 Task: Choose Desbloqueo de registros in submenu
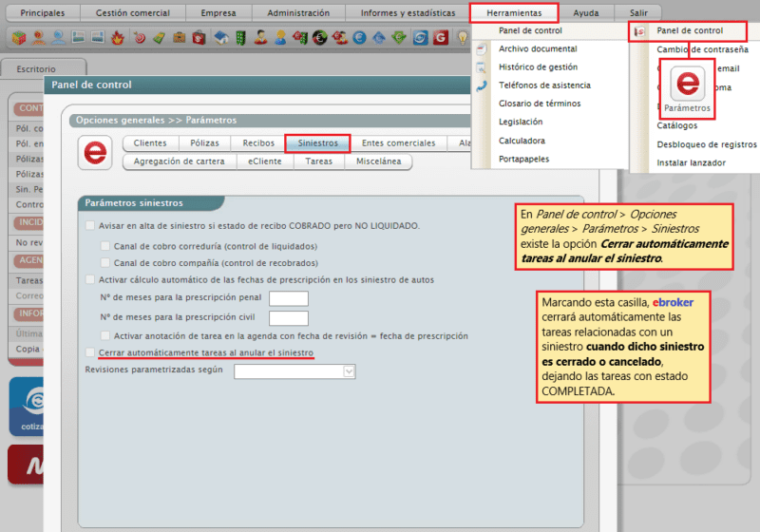pos(706,144)
